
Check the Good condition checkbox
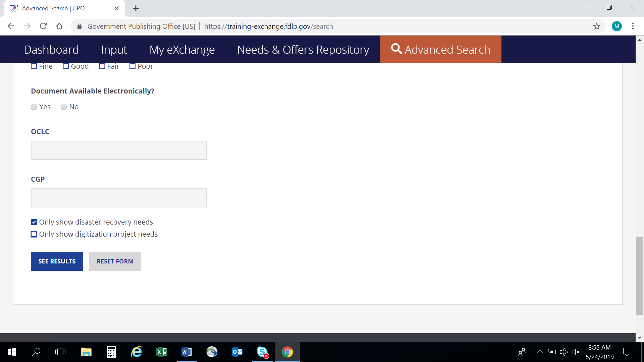(66, 66)
